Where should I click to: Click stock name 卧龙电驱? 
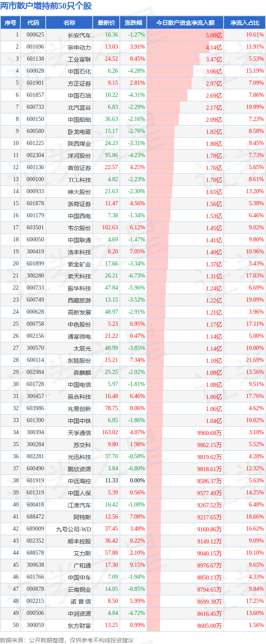click(79, 132)
